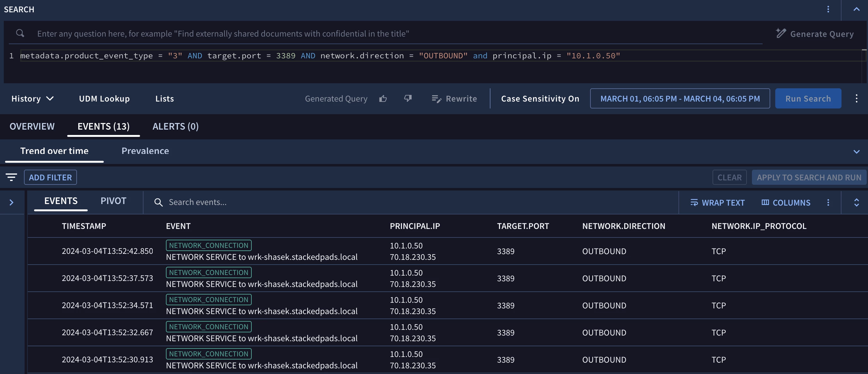This screenshot has width=868, height=374.
Task: Select the EVENTS (13) tab
Action: click(x=103, y=126)
